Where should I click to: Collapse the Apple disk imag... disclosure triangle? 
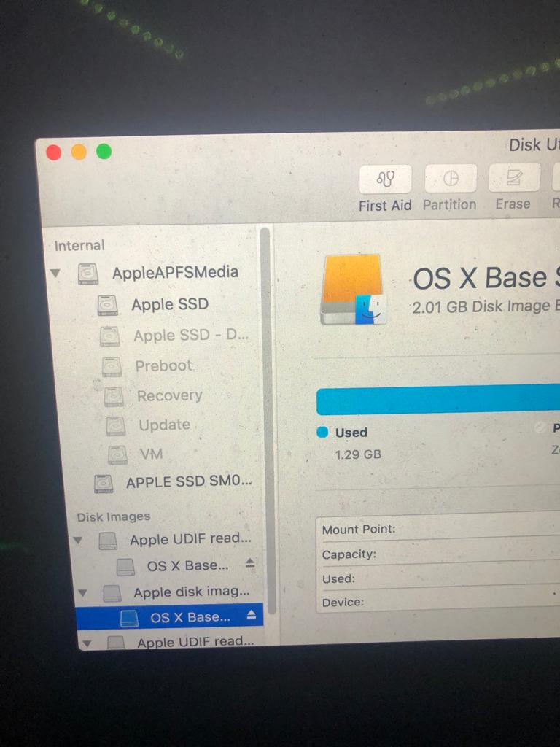[x=83, y=593]
